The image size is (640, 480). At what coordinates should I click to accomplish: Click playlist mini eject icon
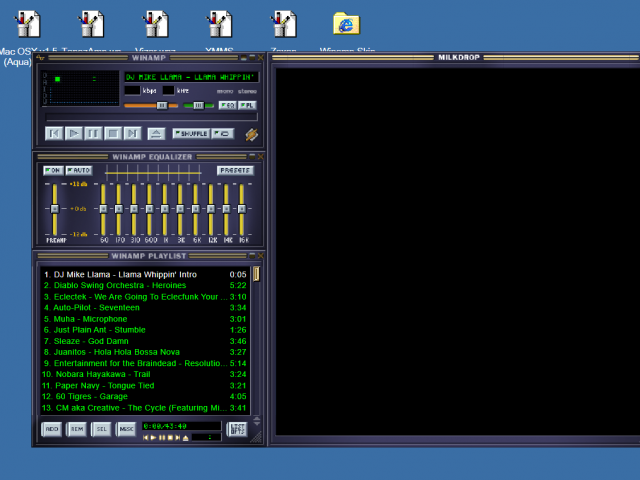pyautogui.click(x=186, y=438)
